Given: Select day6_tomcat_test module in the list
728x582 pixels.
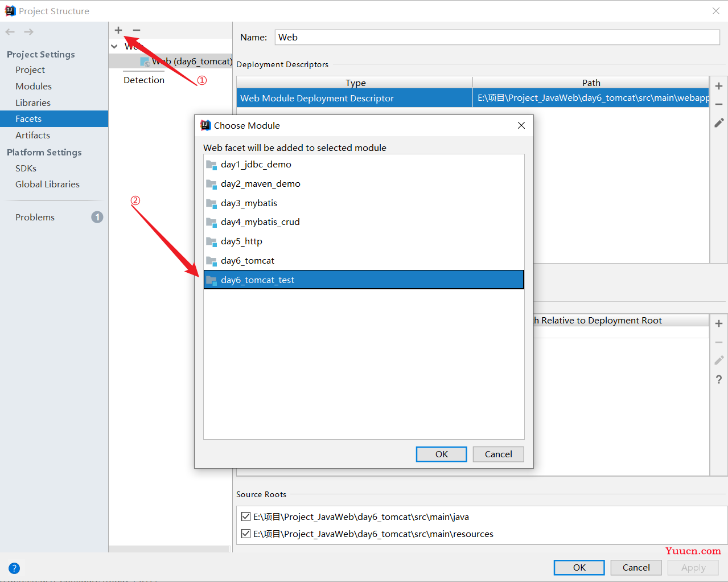Looking at the screenshot, I should 364,280.
